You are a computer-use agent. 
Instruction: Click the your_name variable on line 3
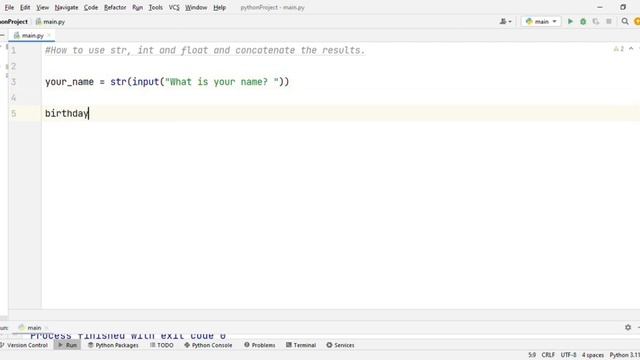[69, 82]
